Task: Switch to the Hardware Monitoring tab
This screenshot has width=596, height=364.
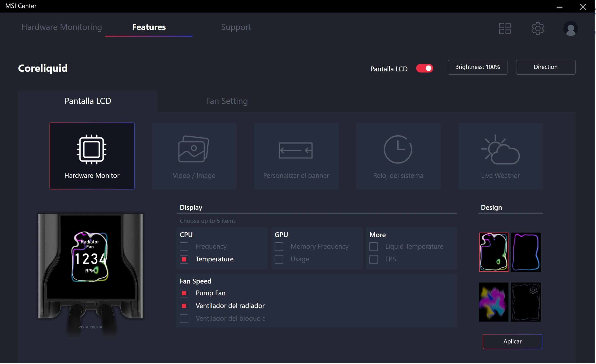Action: (x=61, y=27)
